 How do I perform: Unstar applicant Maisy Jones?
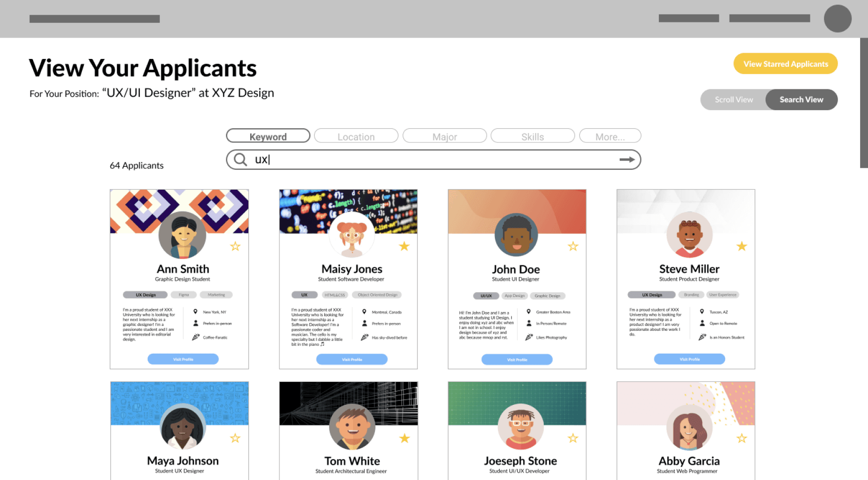404,246
